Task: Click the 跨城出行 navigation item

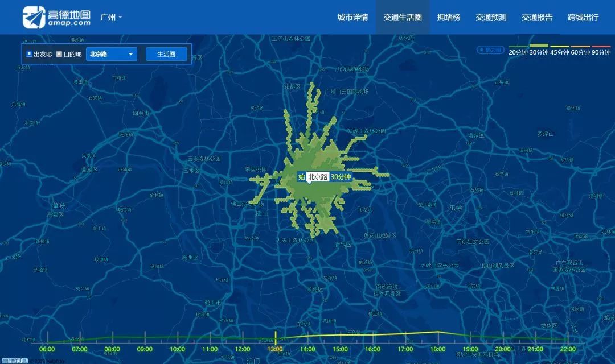Action: [583, 17]
